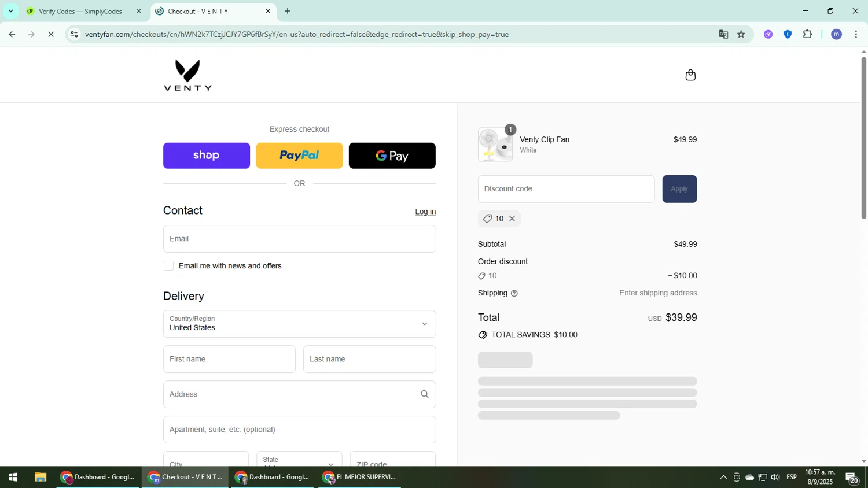Open the volume control in system tray
The image size is (868, 488).
[x=775, y=477]
